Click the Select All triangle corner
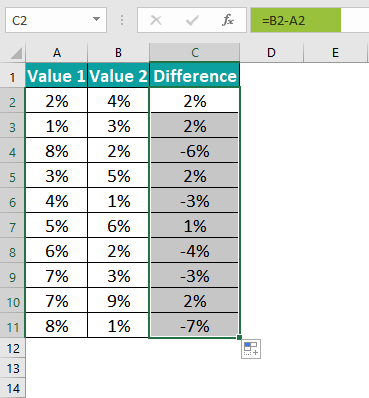Viewport: 369px width, 398px height. coord(14,53)
